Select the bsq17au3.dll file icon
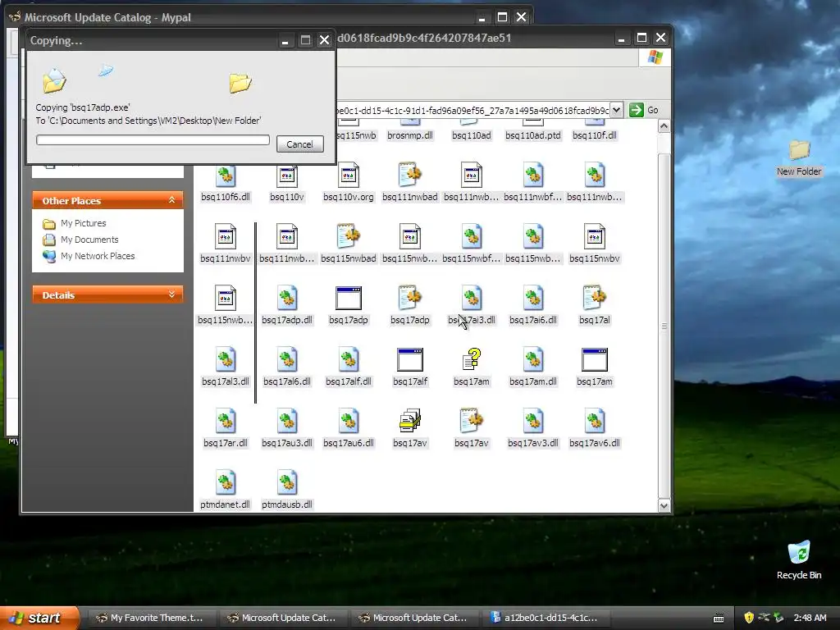This screenshot has width=840, height=630. pyautogui.click(x=287, y=422)
